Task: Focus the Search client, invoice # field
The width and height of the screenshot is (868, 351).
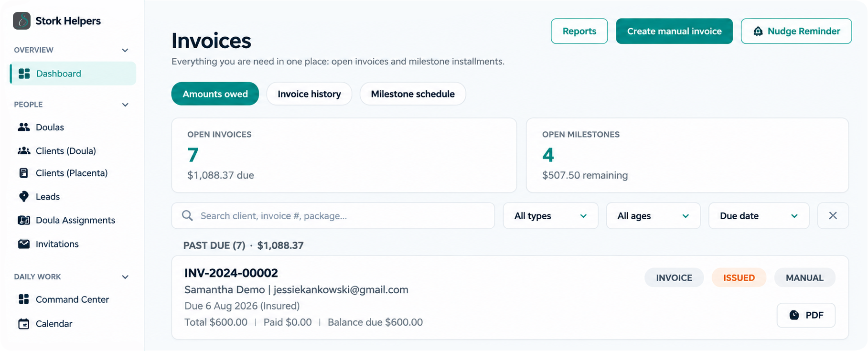Action: [x=333, y=216]
